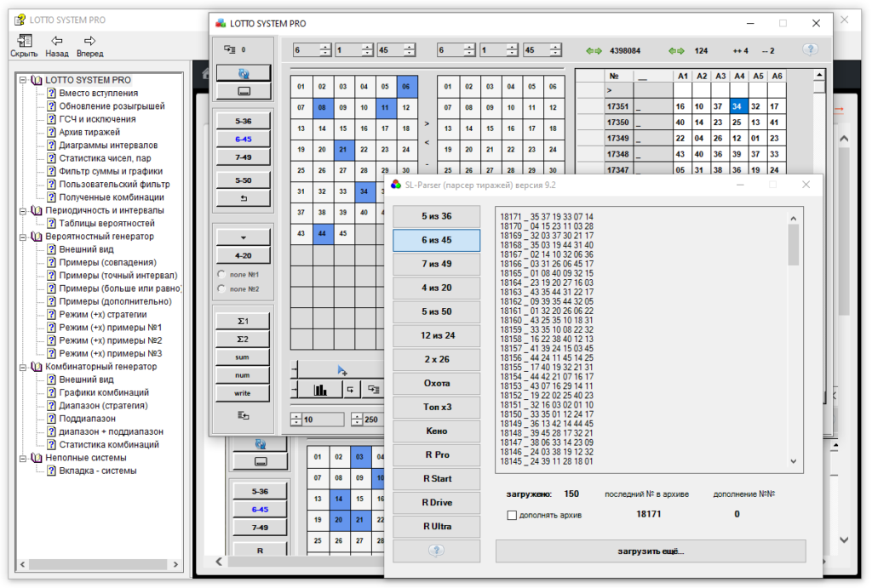Click the down-triangle dropdown button above 4-20
This screenshot has height=588, width=872.
tap(244, 237)
